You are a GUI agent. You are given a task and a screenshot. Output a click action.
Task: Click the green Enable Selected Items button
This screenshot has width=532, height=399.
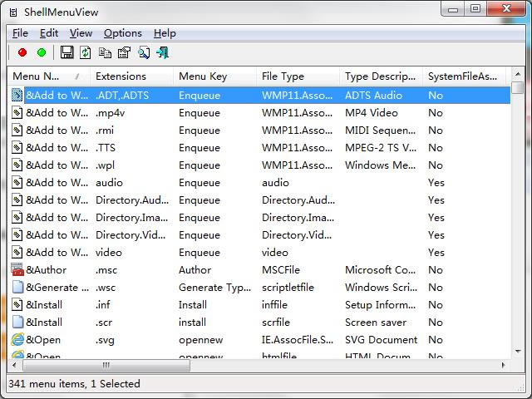click(42, 52)
